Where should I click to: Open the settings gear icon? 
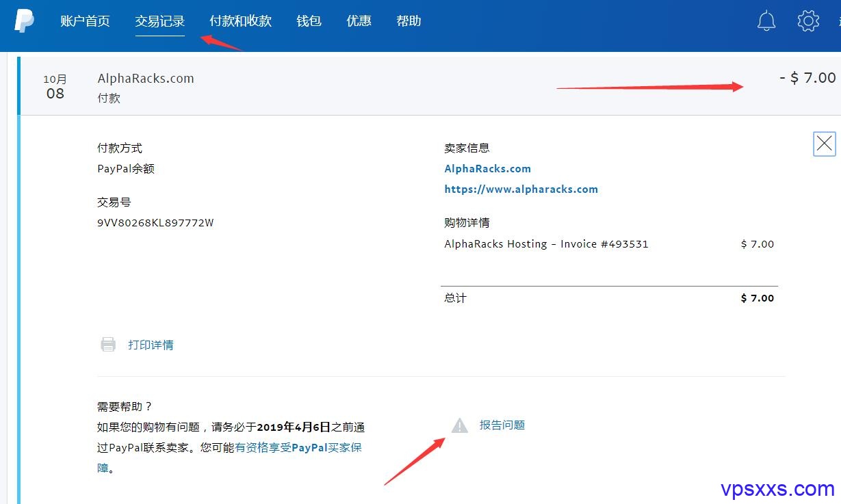[x=808, y=21]
